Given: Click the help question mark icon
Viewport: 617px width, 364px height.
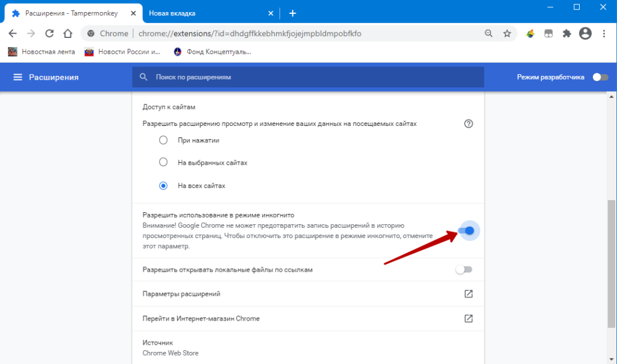Looking at the screenshot, I should [x=468, y=124].
